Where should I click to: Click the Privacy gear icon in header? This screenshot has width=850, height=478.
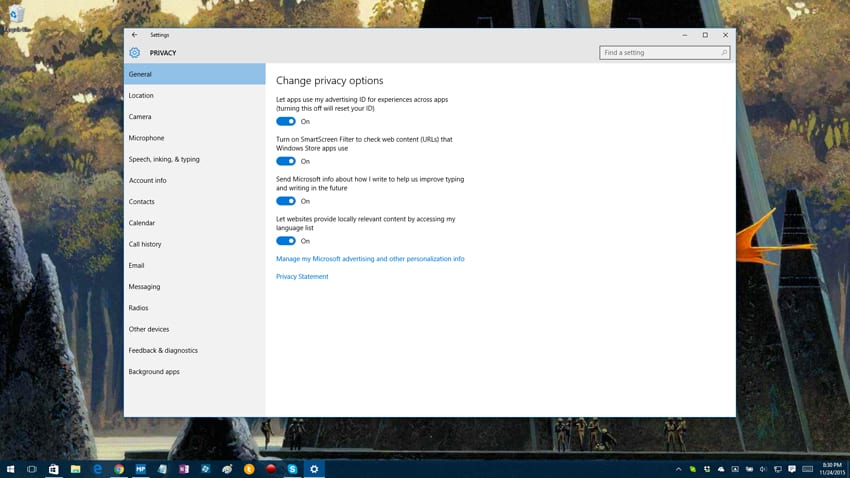[x=134, y=53]
